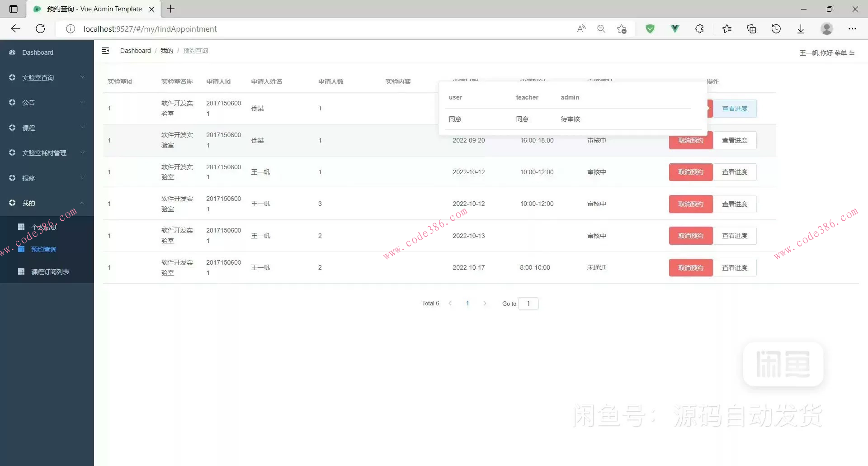Open browser profile avatar

tap(827, 29)
